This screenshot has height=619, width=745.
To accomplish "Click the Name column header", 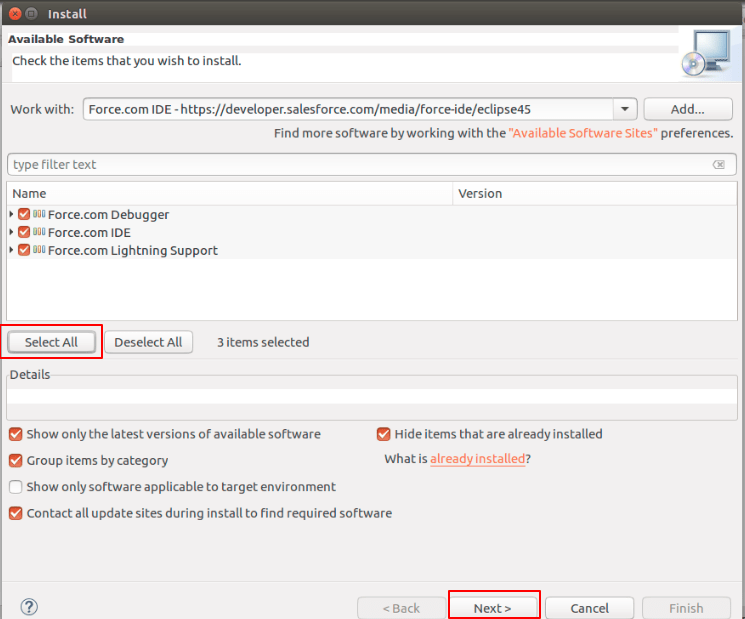I will 229,193.
